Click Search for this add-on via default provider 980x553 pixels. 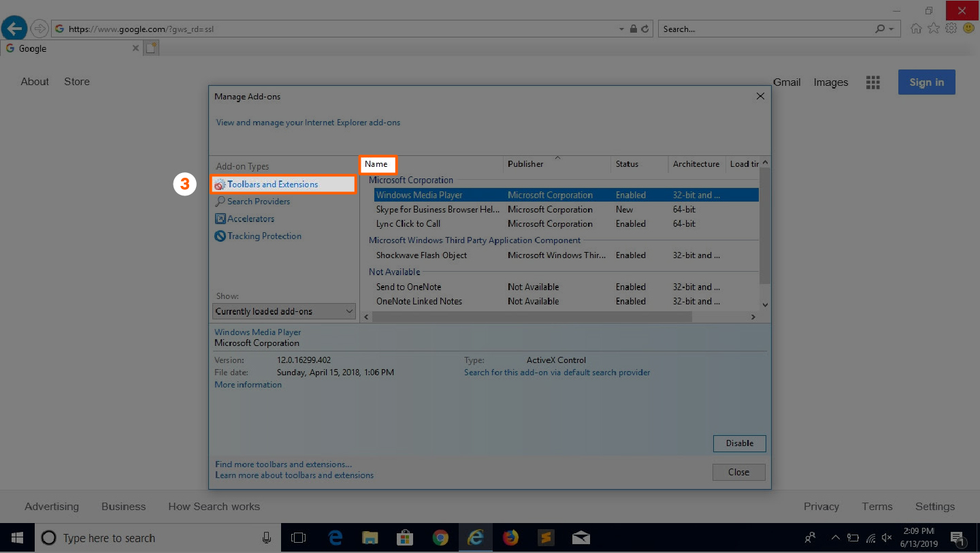tap(557, 373)
